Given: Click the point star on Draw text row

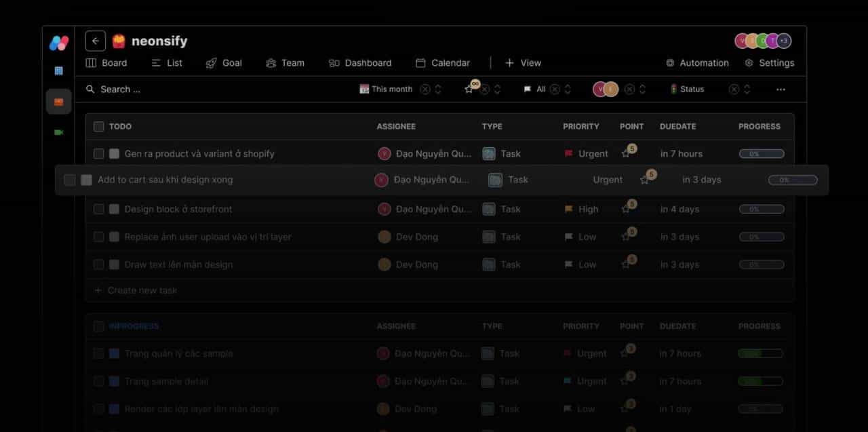Looking at the screenshot, I should coord(626,265).
